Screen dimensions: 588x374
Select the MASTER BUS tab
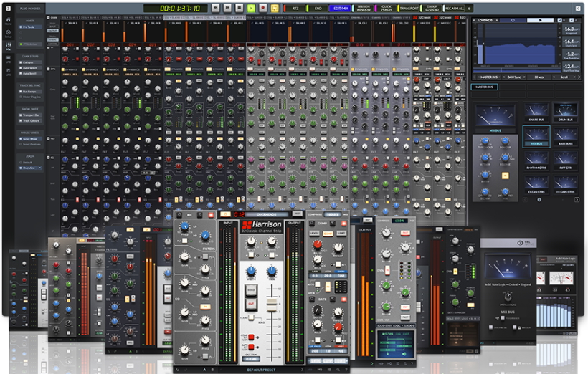[484, 87]
